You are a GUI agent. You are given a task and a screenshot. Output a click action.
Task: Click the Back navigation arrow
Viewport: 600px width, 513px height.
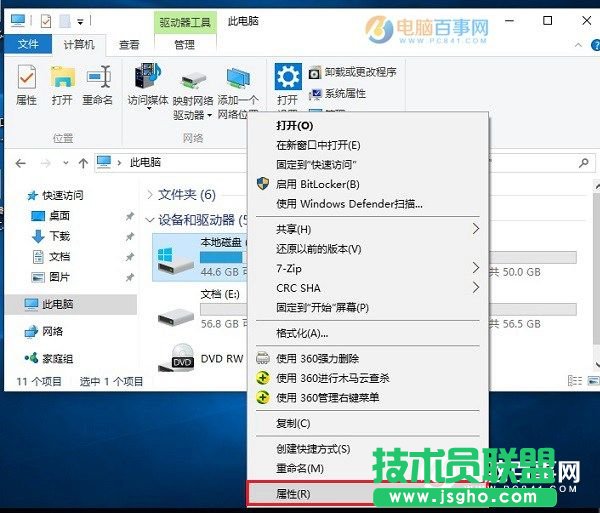(21, 163)
